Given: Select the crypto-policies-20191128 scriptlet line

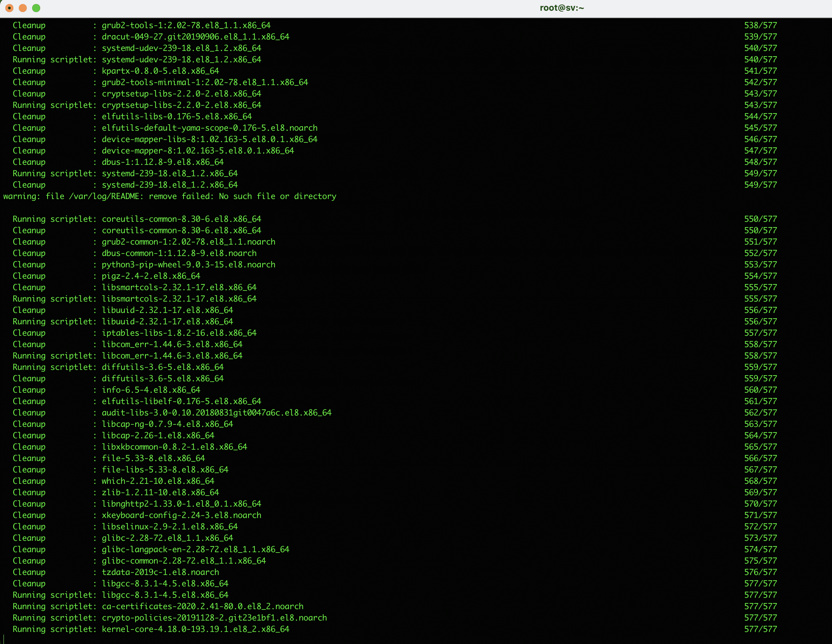Looking at the screenshot, I should pyautogui.click(x=169, y=618).
